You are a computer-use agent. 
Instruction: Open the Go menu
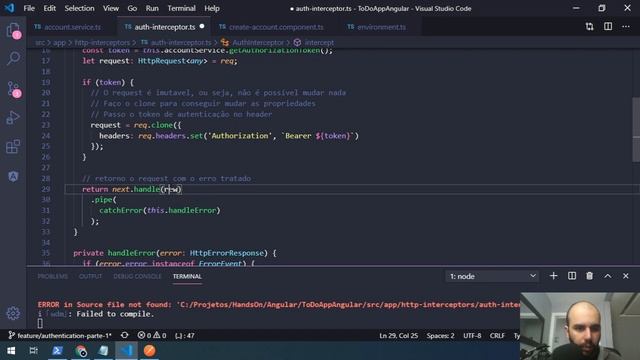tap(132, 8)
